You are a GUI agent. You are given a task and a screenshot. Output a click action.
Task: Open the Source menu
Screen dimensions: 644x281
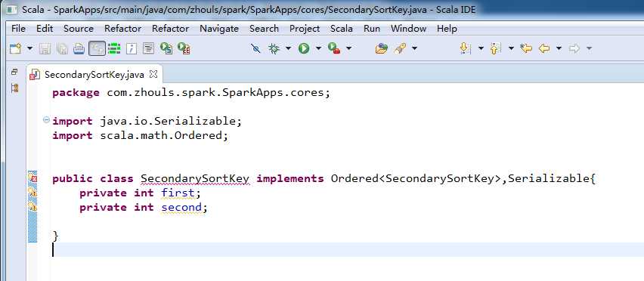79,29
